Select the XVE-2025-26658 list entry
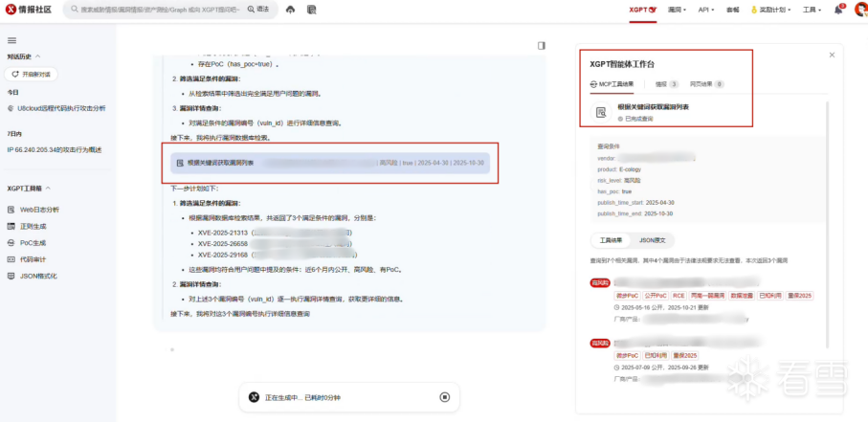 274,244
